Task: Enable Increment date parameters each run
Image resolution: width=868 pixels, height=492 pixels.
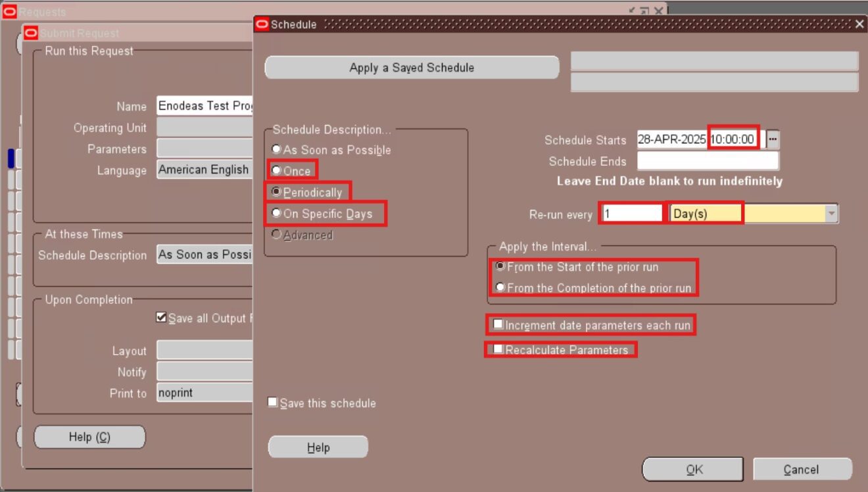Action: [x=498, y=325]
